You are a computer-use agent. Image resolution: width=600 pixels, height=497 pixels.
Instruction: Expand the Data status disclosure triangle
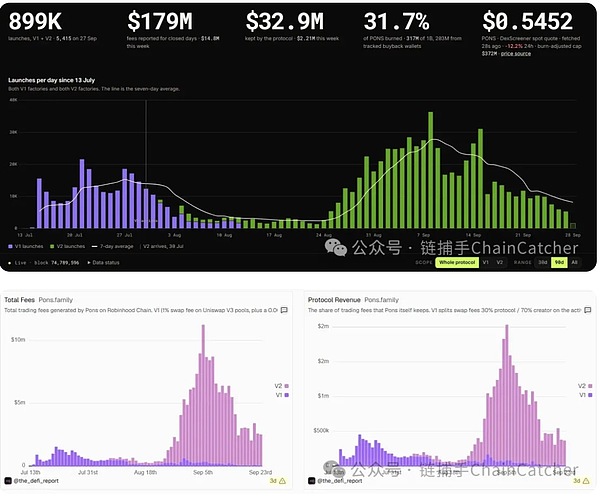coord(89,263)
